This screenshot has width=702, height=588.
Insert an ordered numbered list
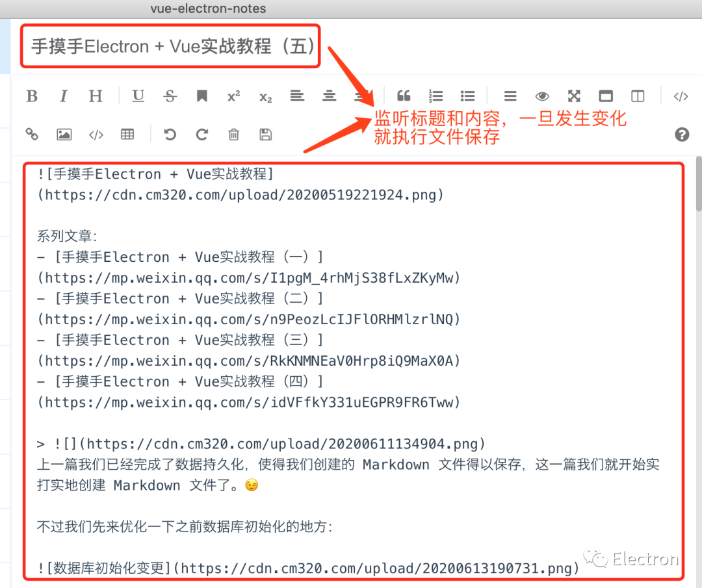click(x=435, y=96)
